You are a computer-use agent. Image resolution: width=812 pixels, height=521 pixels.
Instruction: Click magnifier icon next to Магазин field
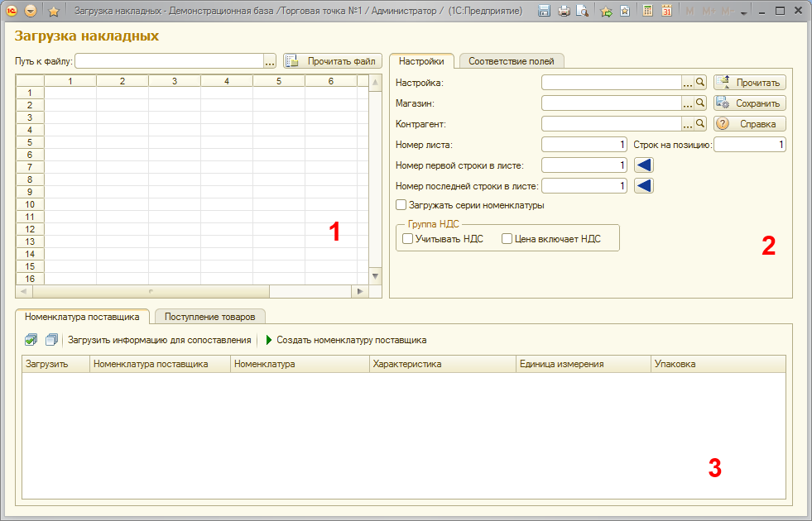pos(700,103)
